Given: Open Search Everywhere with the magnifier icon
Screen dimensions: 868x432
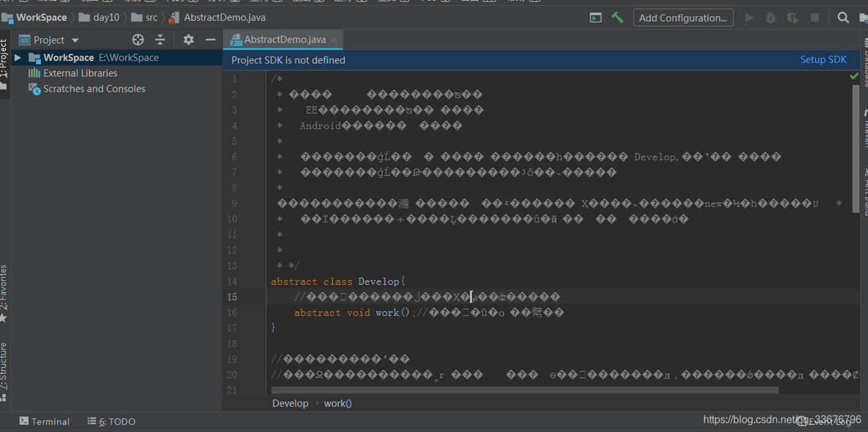Looking at the screenshot, I should 841,18.
